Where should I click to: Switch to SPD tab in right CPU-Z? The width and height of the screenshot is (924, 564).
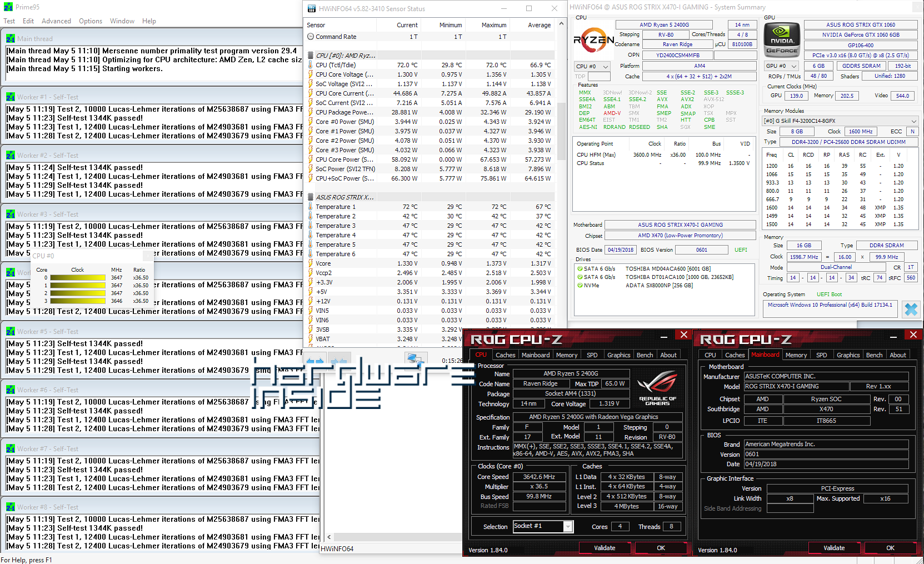point(822,355)
